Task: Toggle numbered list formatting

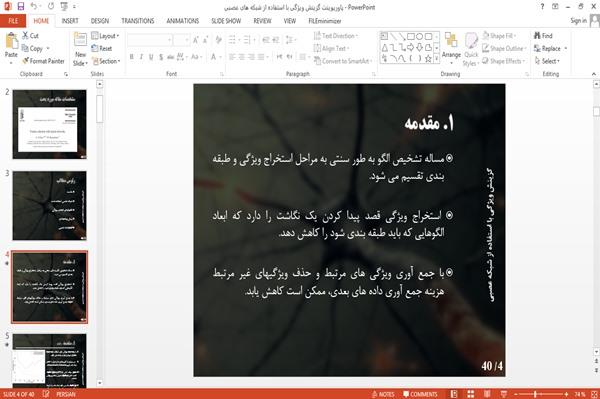Action: tap(248, 39)
